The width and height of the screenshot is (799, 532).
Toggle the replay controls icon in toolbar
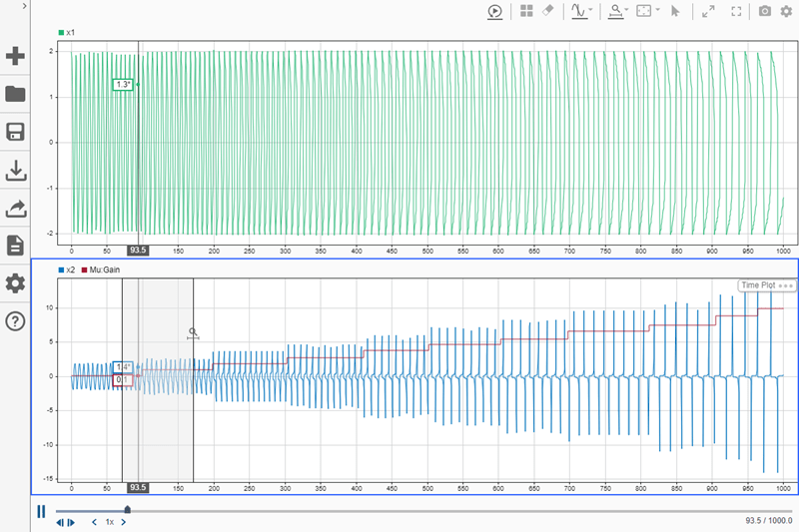(x=494, y=11)
